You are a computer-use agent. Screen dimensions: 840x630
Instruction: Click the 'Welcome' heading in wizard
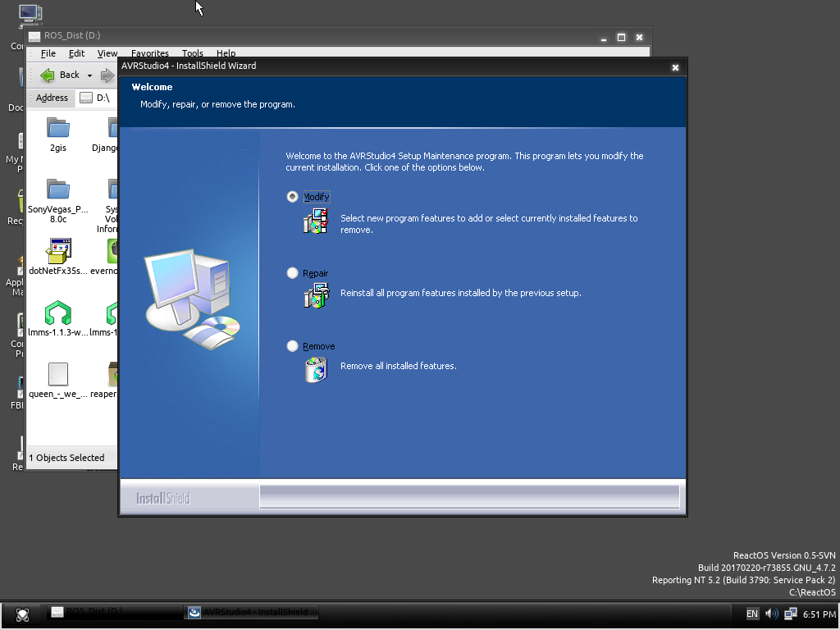coord(152,87)
